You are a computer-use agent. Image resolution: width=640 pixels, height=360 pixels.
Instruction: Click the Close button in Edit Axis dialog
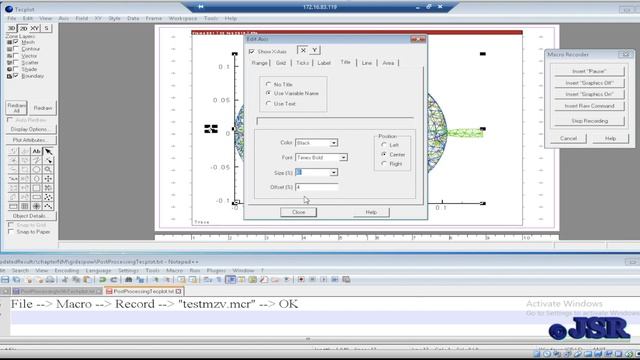point(298,212)
